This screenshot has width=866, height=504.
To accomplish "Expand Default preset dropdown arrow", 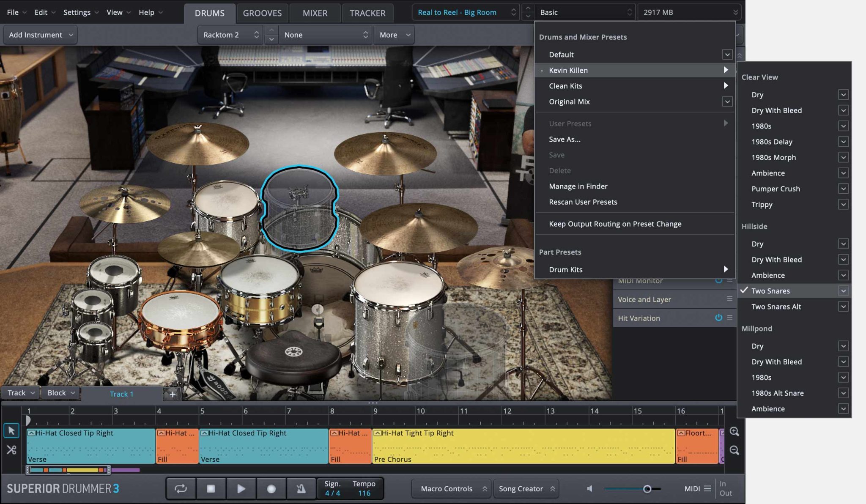I will point(727,55).
